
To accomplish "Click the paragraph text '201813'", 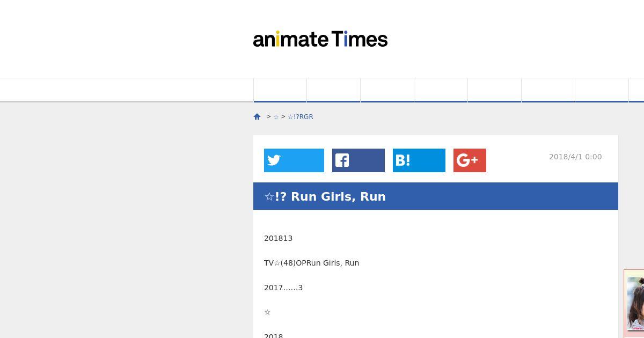I will coord(278,238).
